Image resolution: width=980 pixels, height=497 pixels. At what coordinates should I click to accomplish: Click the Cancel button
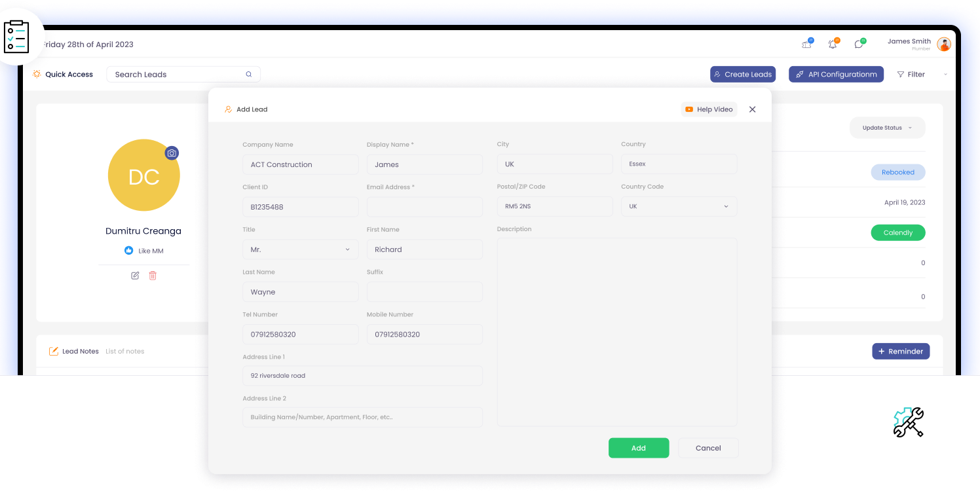point(708,448)
